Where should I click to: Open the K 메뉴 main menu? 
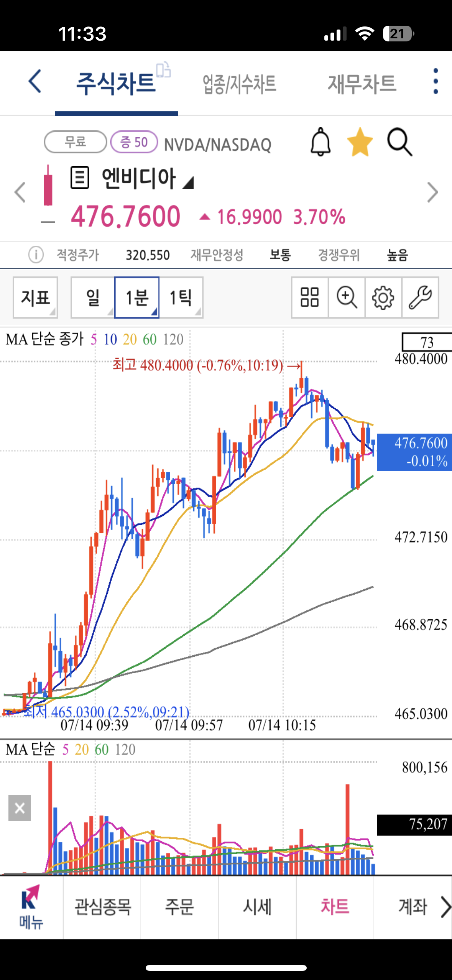click(x=31, y=907)
